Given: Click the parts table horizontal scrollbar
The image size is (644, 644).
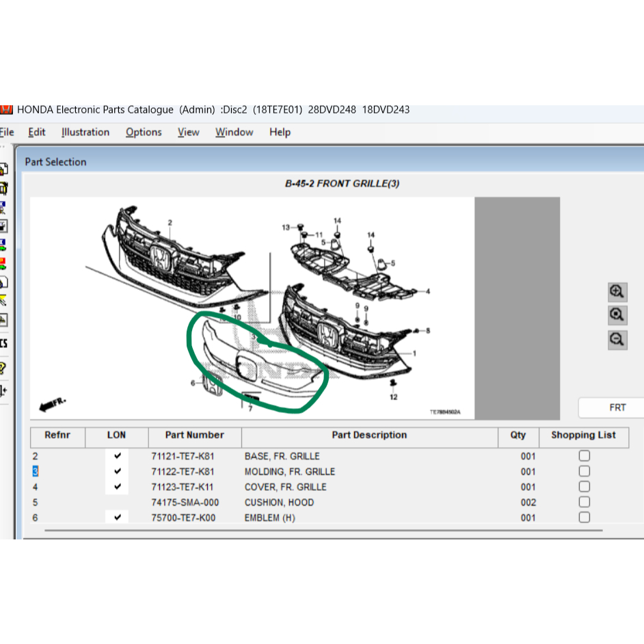Looking at the screenshot, I should [323, 530].
